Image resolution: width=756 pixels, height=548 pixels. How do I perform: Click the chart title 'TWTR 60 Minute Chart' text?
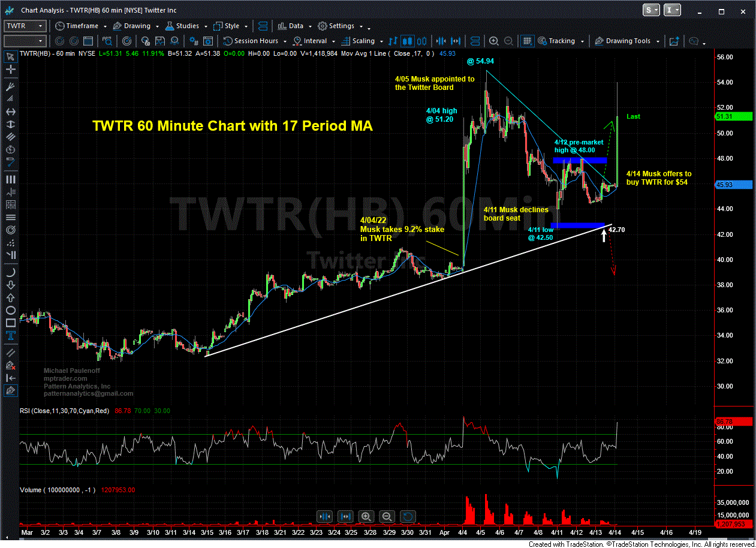point(233,126)
